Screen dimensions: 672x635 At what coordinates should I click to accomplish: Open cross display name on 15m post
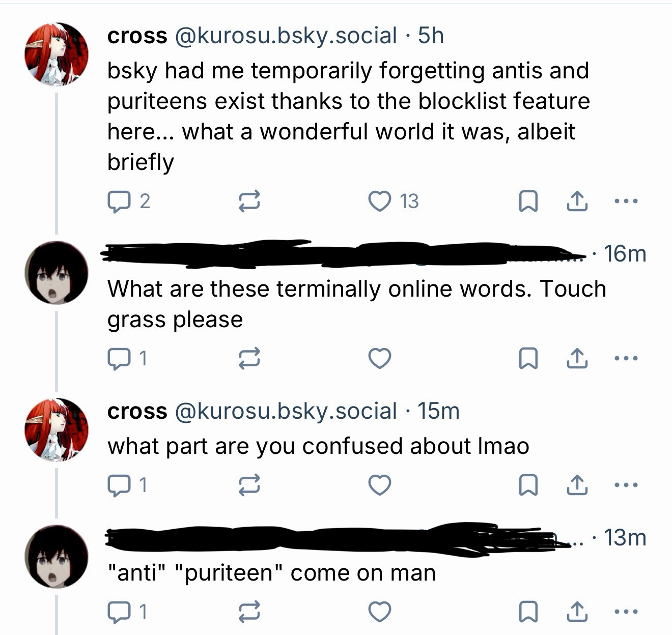(x=137, y=411)
